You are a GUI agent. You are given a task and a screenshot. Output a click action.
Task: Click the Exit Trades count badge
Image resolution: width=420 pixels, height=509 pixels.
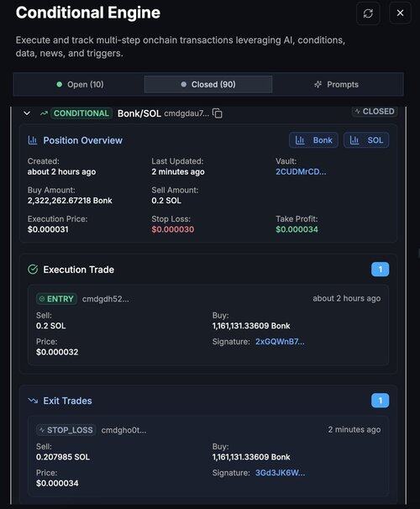coord(380,401)
